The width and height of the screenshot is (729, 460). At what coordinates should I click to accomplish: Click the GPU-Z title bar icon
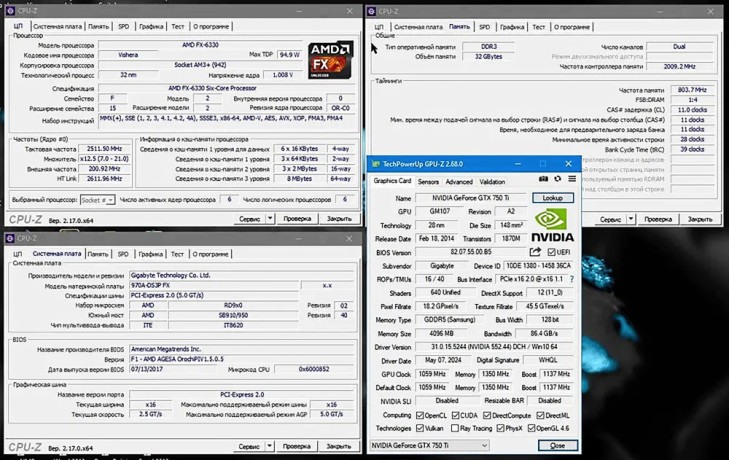[376, 164]
